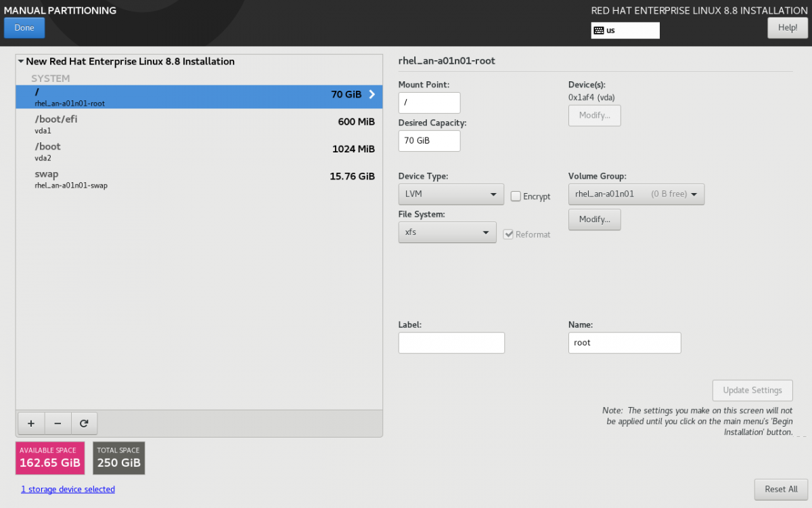Click the Done button
This screenshot has height=508, width=812.
[x=24, y=28]
